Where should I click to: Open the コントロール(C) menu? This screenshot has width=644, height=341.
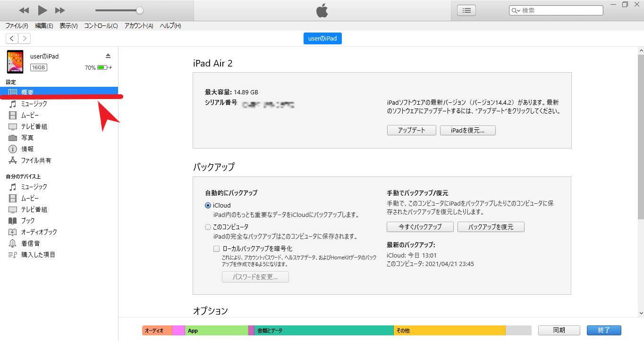pos(101,26)
